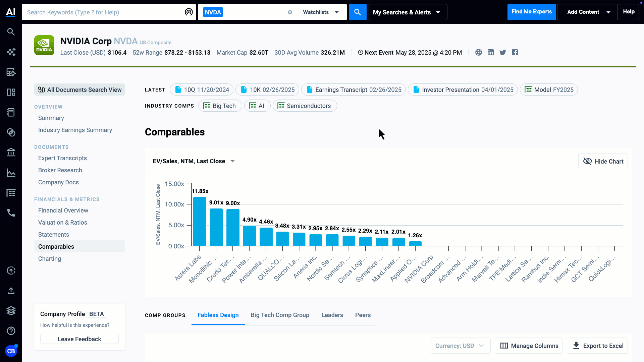This screenshot has height=362, width=644.
Task: Open the CB user profile avatar
Action: pyautogui.click(x=11, y=351)
